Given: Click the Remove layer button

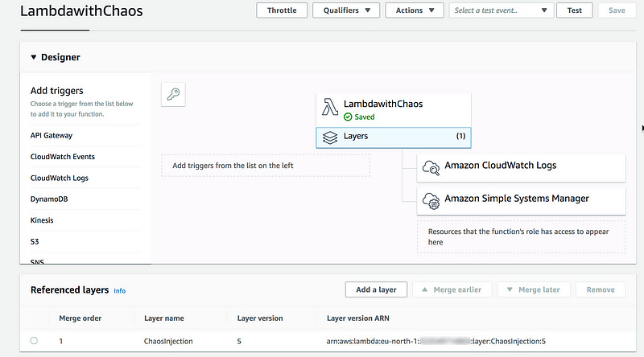Looking at the screenshot, I should coord(601,289).
